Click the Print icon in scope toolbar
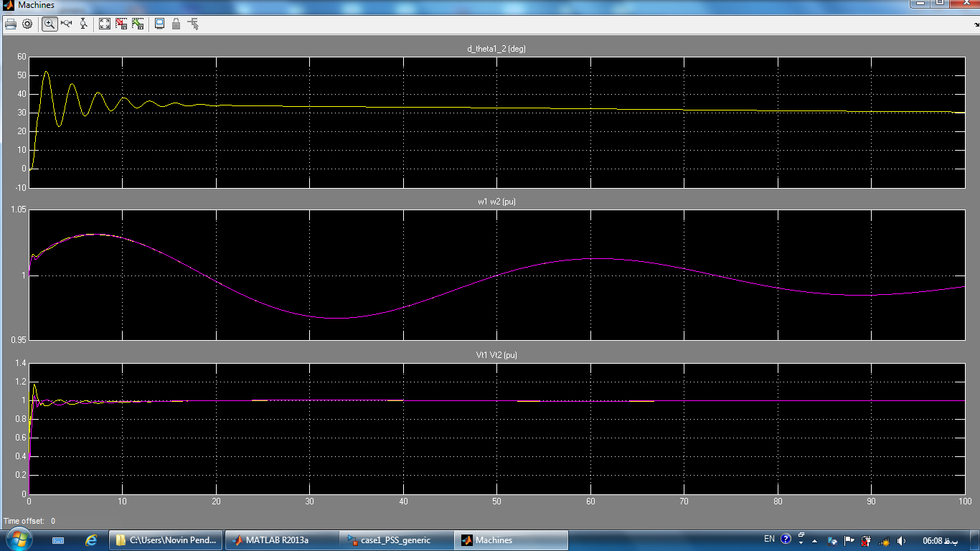Image resolution: width=980 pixels, height=551 pixels. click(x=11, y=24)
